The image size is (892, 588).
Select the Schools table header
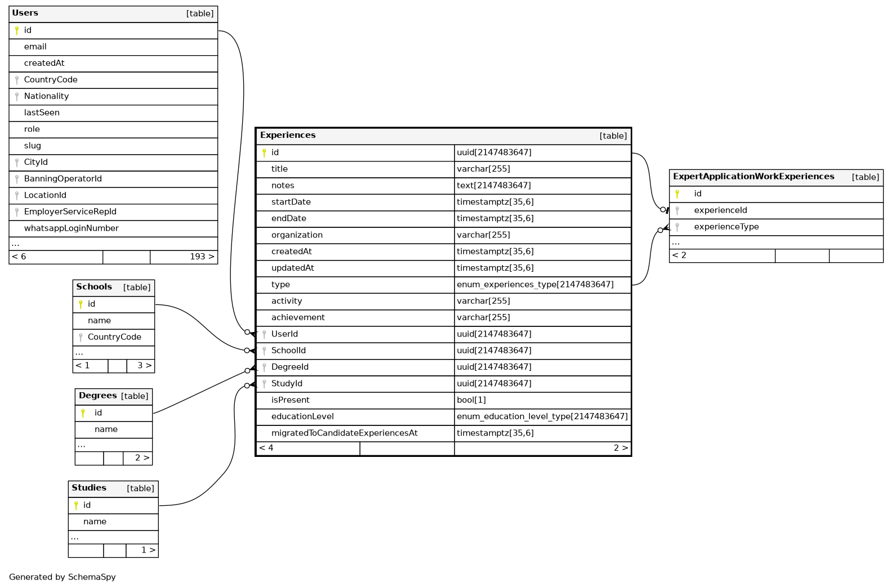tap(94, 287)
